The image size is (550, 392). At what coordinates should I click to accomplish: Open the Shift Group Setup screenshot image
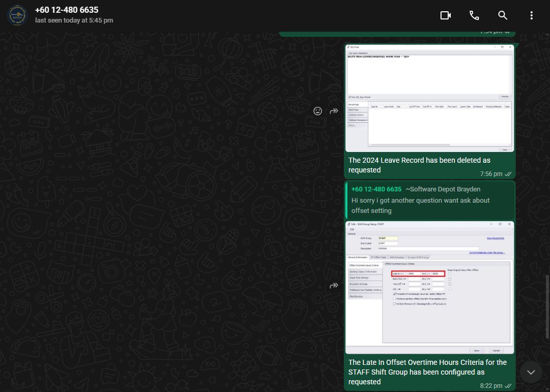point(430,288)
